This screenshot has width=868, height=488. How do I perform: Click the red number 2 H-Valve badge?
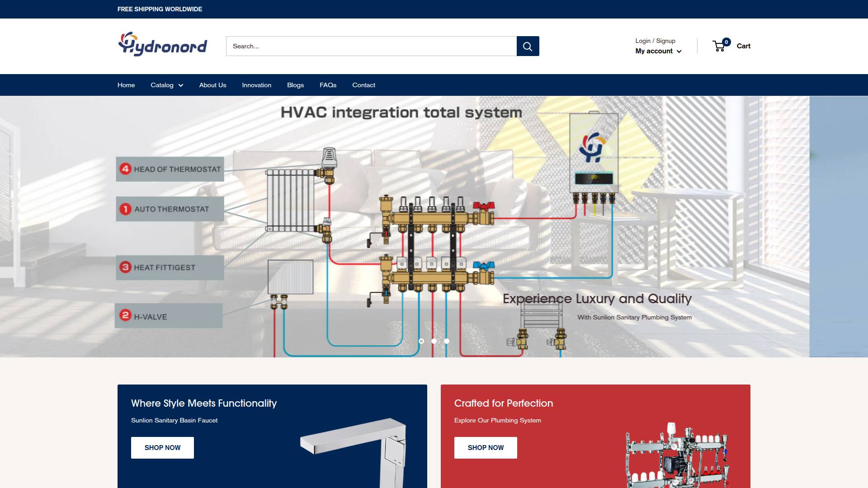pos(125,315)
